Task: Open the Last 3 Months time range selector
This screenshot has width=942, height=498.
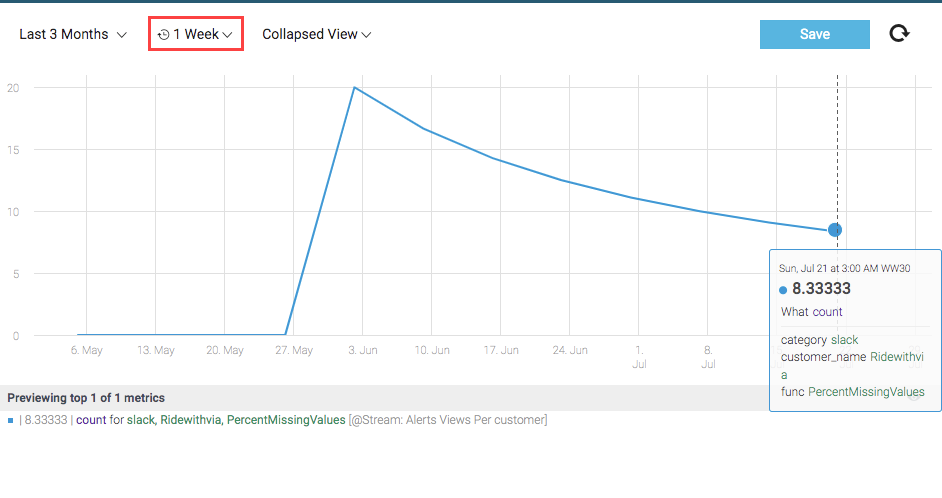Action: point(73,34)
